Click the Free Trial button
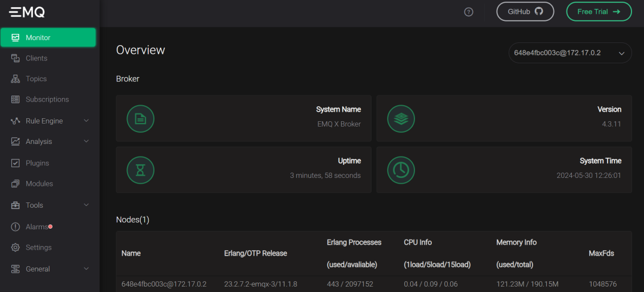644x292 pixels. (598, 12)
